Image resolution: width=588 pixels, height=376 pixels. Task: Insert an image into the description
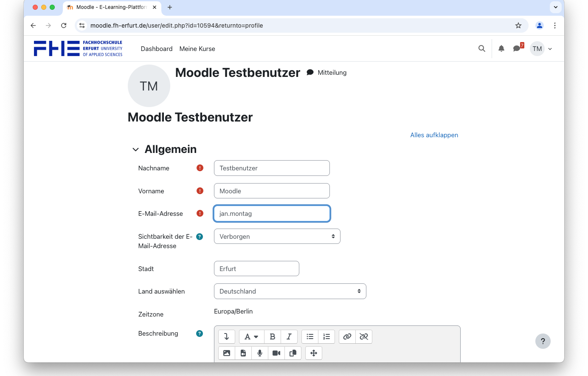click(x=227, y=353)
